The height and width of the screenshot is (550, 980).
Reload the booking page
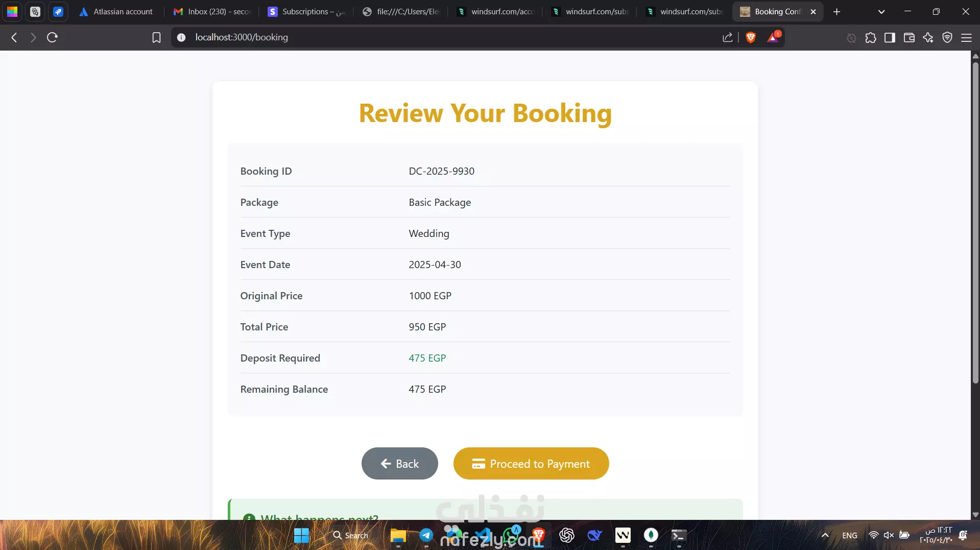point(52,37)
